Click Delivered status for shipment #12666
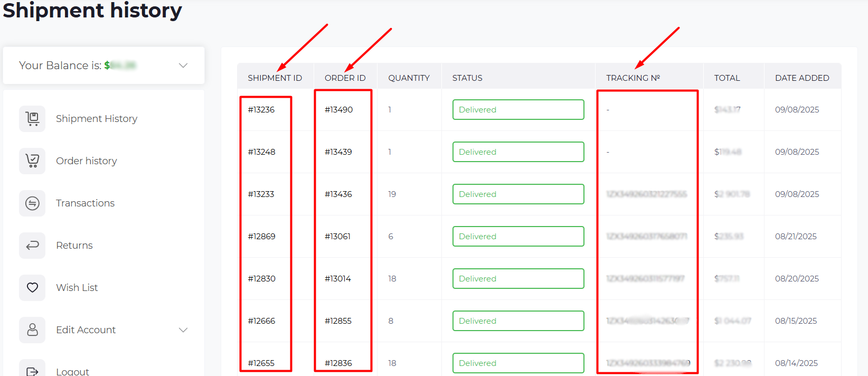Viewport: 868px width, 376px height. [x=518, y=321]
